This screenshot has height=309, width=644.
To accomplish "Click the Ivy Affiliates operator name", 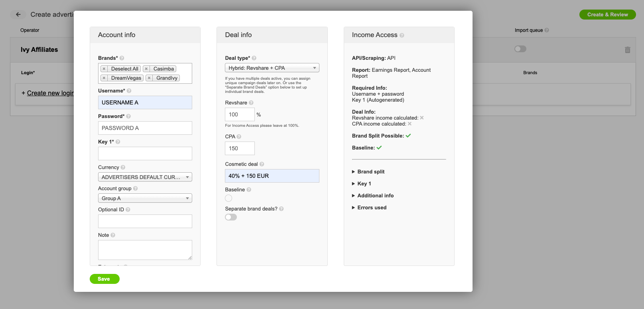I will (x=39, y=50).
